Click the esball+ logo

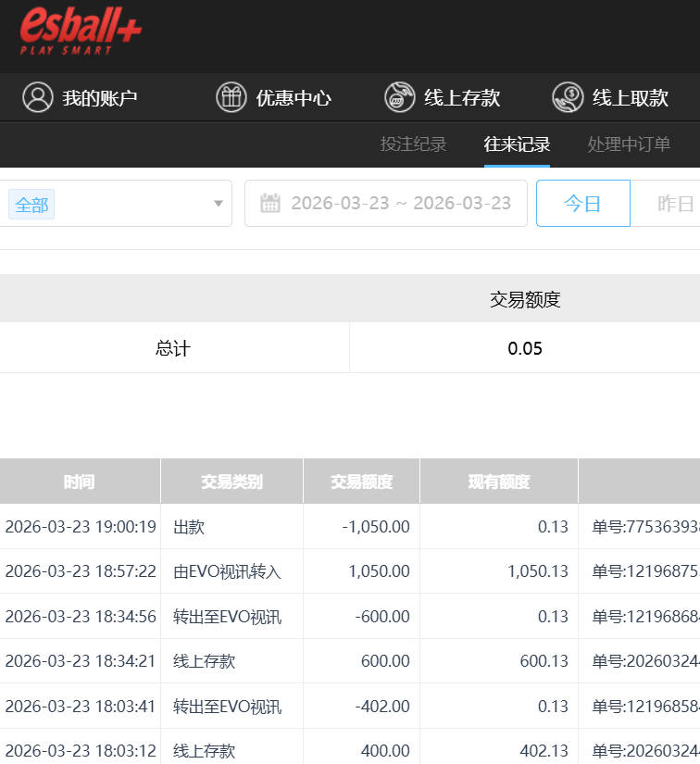pos(81,31)
